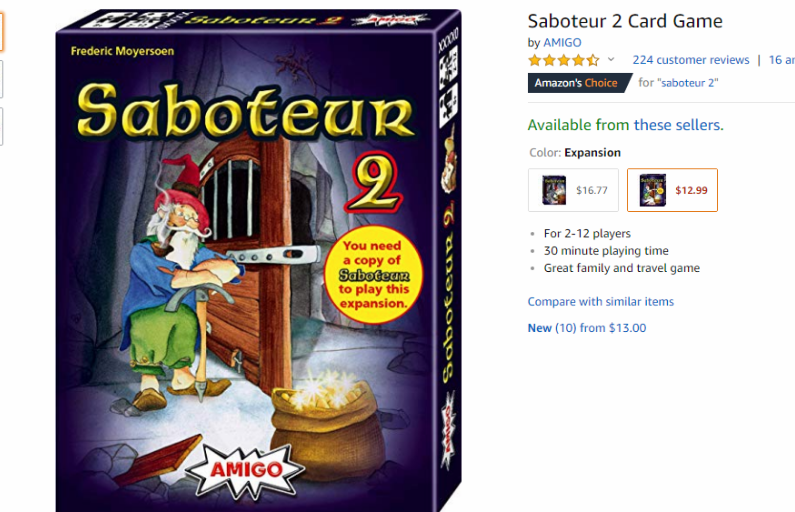Click the star rating icons
Screen dimensions: 795x512
click(563, 60)
